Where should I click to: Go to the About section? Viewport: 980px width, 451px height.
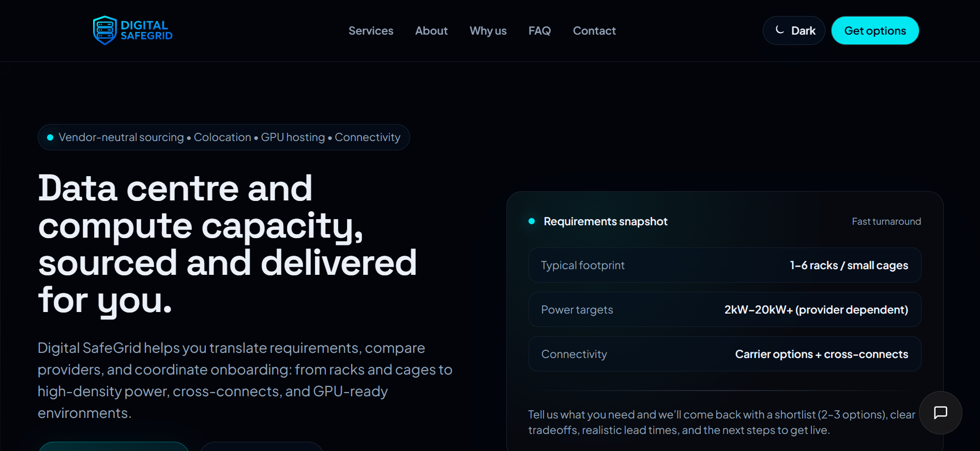[x=431, y=31]
